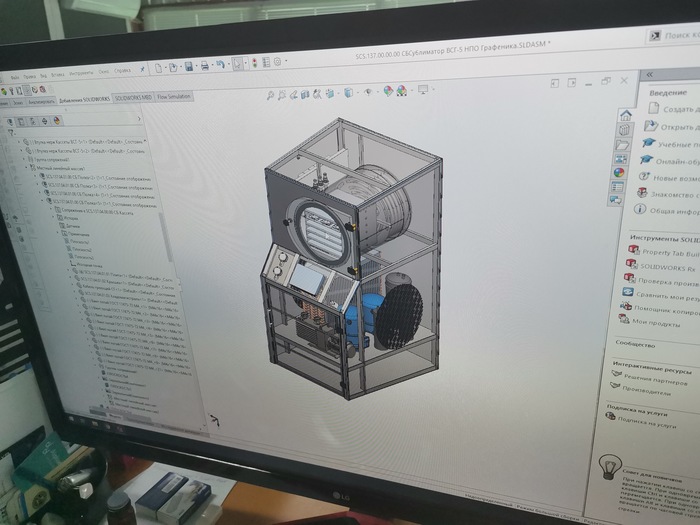Click the Rebuild traffic light icon
This screenshot has height=525, width=700.
click(254, 63)
